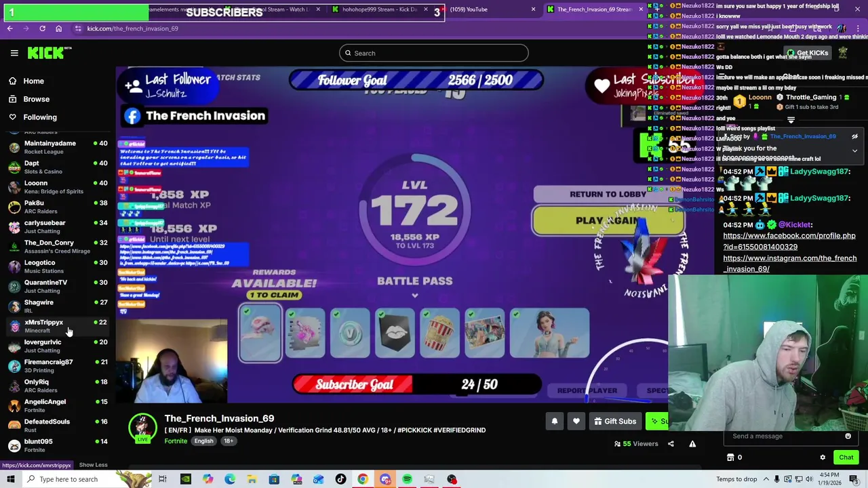Click the report warning triangle icon
Image resolution: width=868 pixels, height=488 pixels.
point(692,444)
